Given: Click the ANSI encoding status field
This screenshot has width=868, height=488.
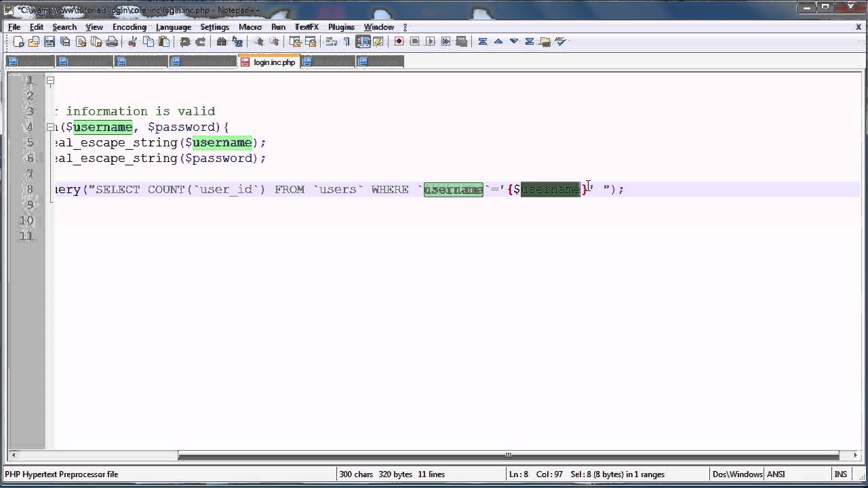Looking at the screenshot, I should (x=776, y=474).
